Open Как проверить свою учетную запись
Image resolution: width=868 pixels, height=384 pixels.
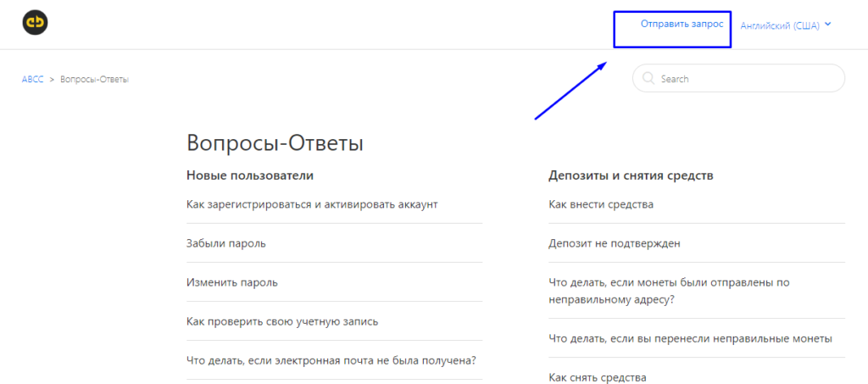(x=282, y=321)
